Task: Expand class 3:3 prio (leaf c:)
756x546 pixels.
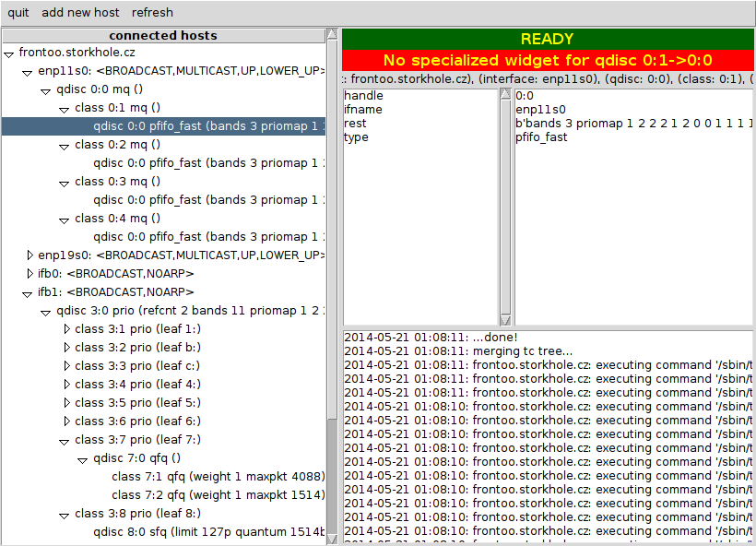Action: pos(66,365)
